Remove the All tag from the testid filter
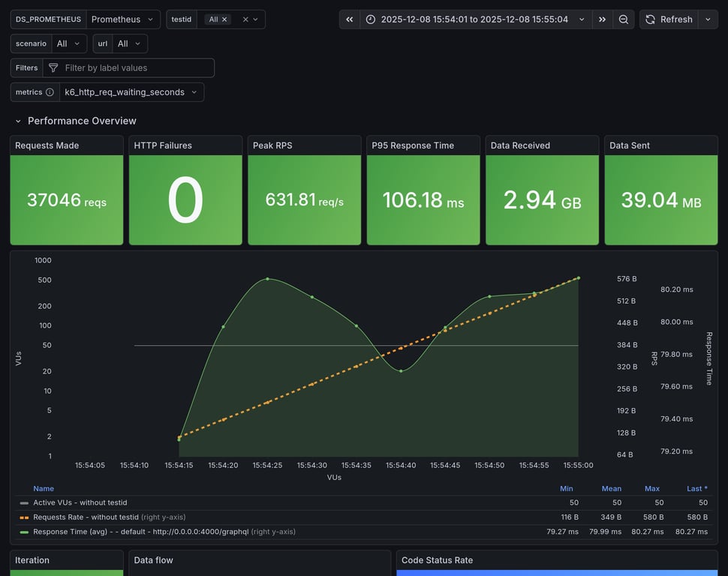Screen dimensions: 728x576 coord(224,19)
